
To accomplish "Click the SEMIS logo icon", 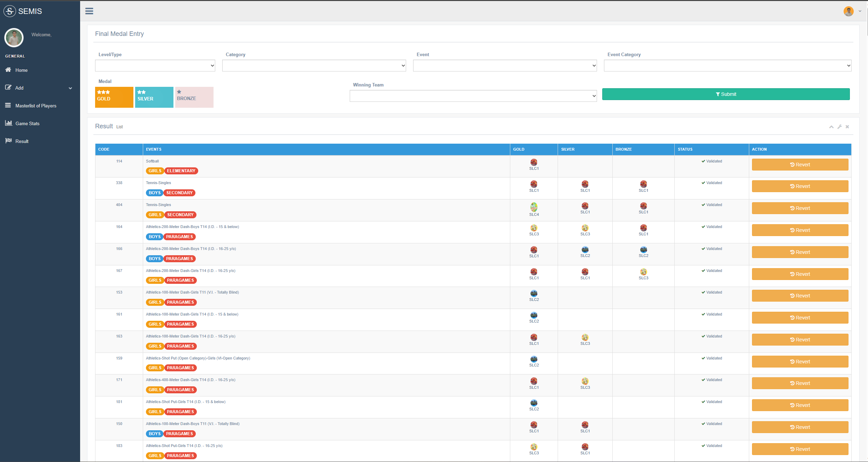I will tap(10, 11).
